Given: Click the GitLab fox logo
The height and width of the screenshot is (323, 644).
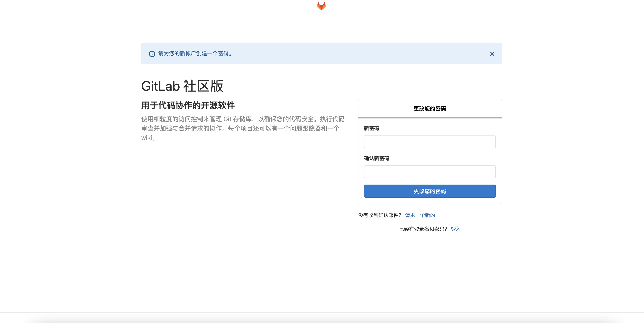Looking at the screenshot, I should [321, 6].
